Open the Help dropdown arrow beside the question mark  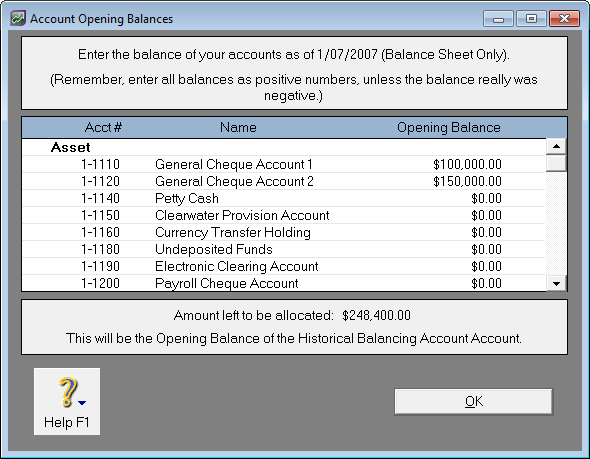82,403
